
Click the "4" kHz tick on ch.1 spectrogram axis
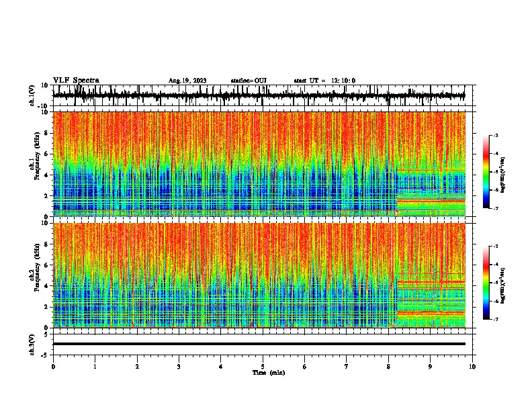[x=46, y=175]
